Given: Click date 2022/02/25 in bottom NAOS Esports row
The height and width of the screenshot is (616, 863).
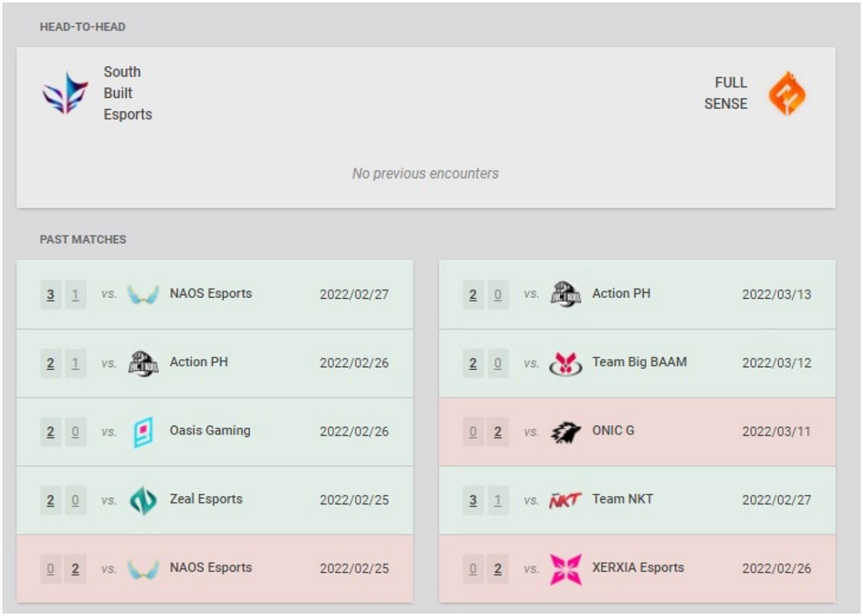Looking at the screenshot, I should pyautogui.click(x=354, y=568).
